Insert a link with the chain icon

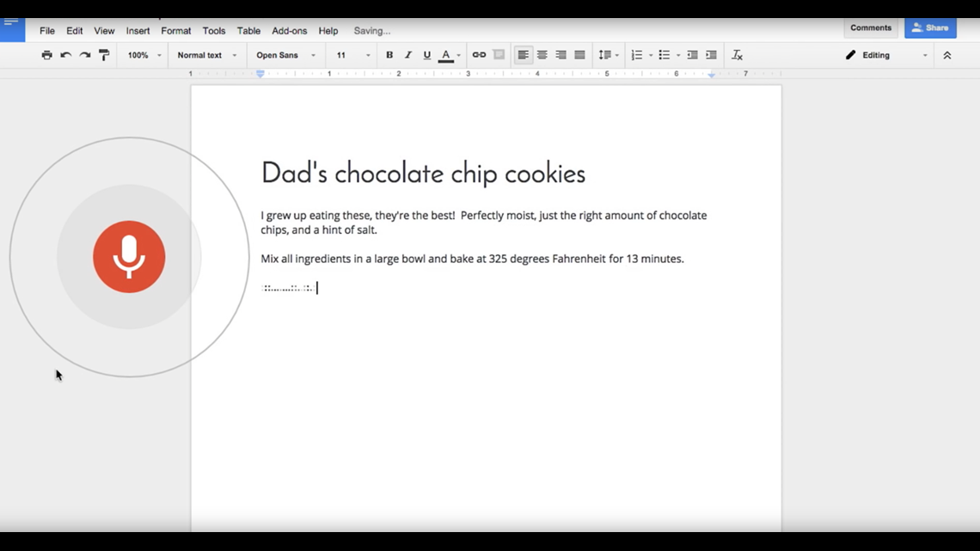coord(479,55)
